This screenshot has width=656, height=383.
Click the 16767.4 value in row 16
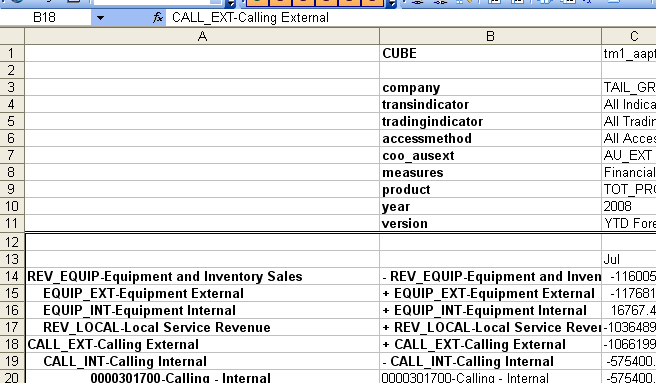tap(629, 310)
